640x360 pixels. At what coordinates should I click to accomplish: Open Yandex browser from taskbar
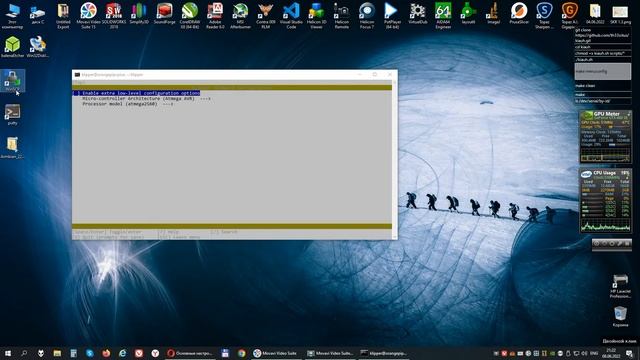coord(155,353)
